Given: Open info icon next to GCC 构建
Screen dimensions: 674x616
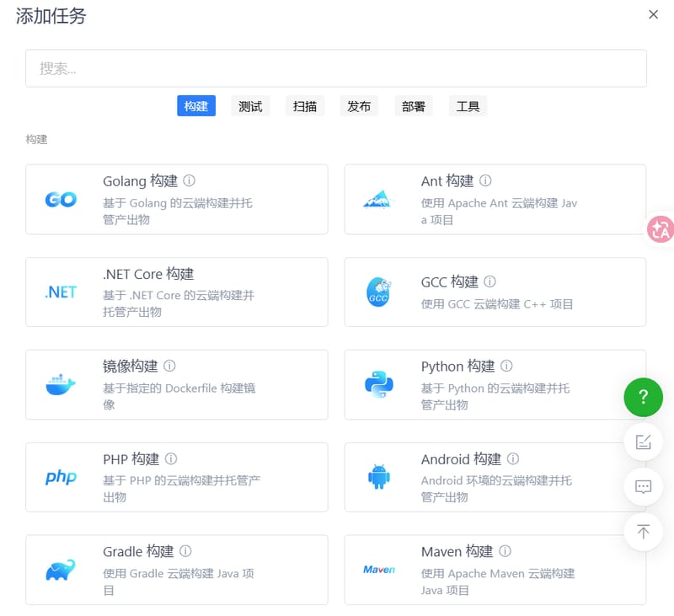Looking at the screenshot, I should point(489,281).
